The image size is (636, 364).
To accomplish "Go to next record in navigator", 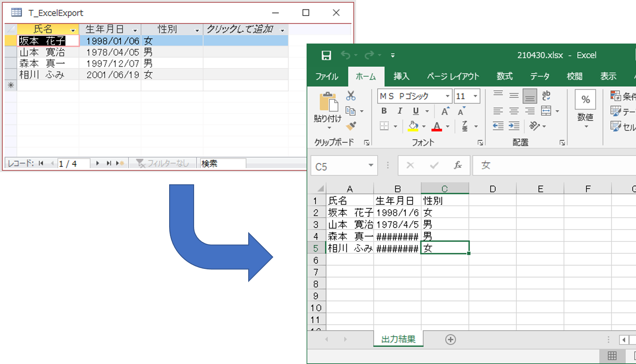I will 98,164.
